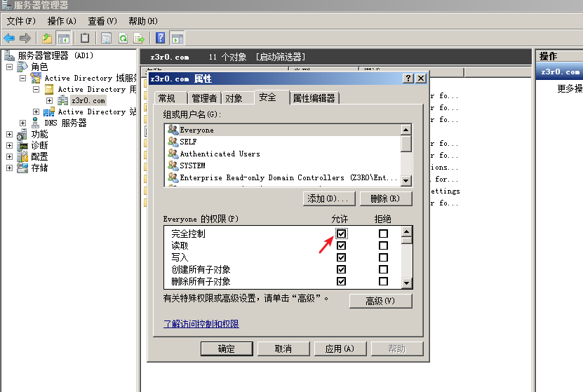The height and width of the screenshot is (392, 583).
Task: Click the Forward arrow toolbar icon
Action: click(x=25, y=38)
